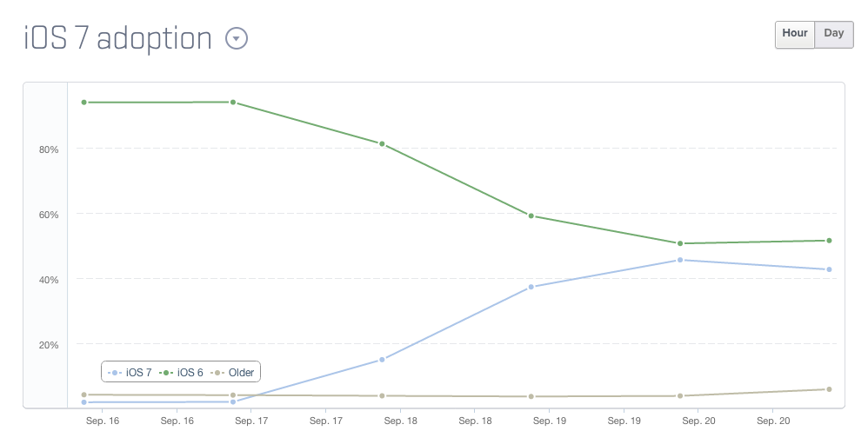Image resolution: width=868 pixels, height=431 pixels.
Task: Select the fourth iOS 6 data point
Action: point(531,215)
